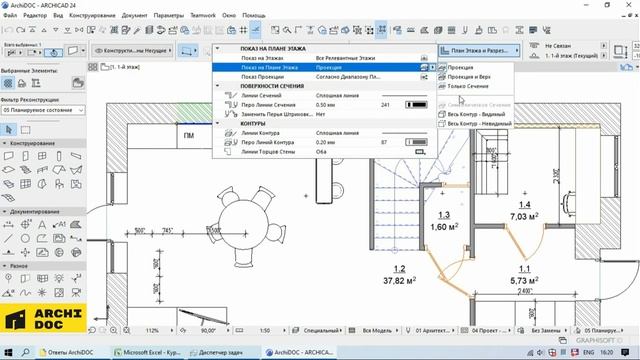
Task: Collapse the КОНТУРЫ section
Action: (218, 123)
